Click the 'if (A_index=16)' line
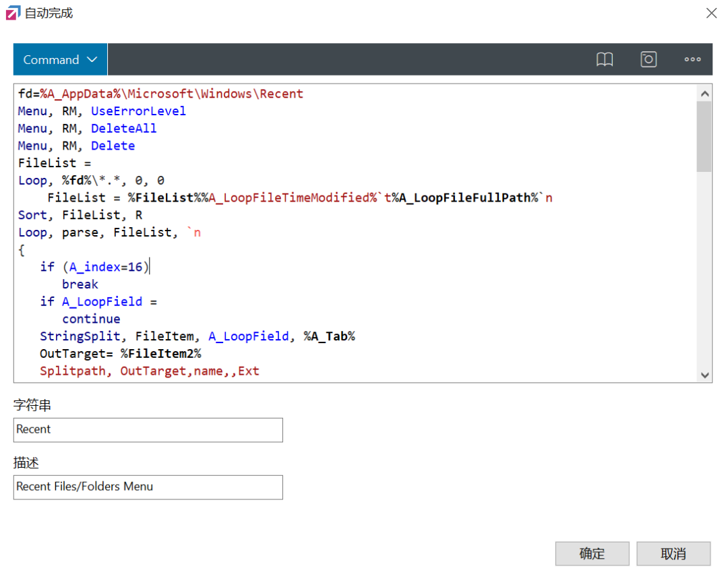 pyautogui.click(x=95, y=267)
